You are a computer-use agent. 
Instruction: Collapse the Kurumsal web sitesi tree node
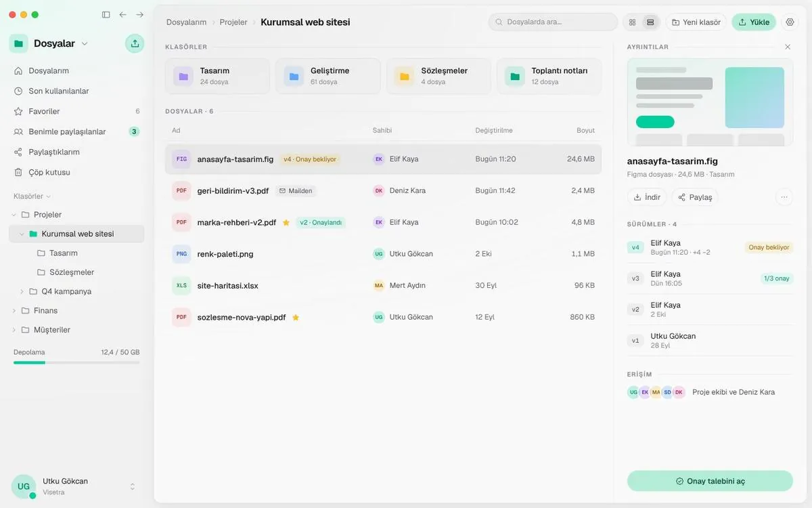(x=22, y=234)
